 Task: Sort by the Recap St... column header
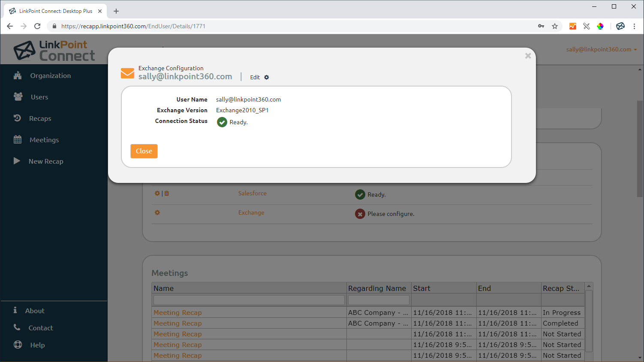point(563,288)
